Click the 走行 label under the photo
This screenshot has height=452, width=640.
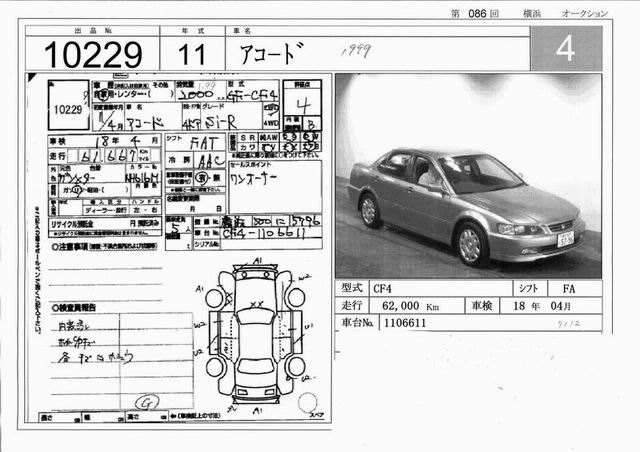(x=351, y=305)
